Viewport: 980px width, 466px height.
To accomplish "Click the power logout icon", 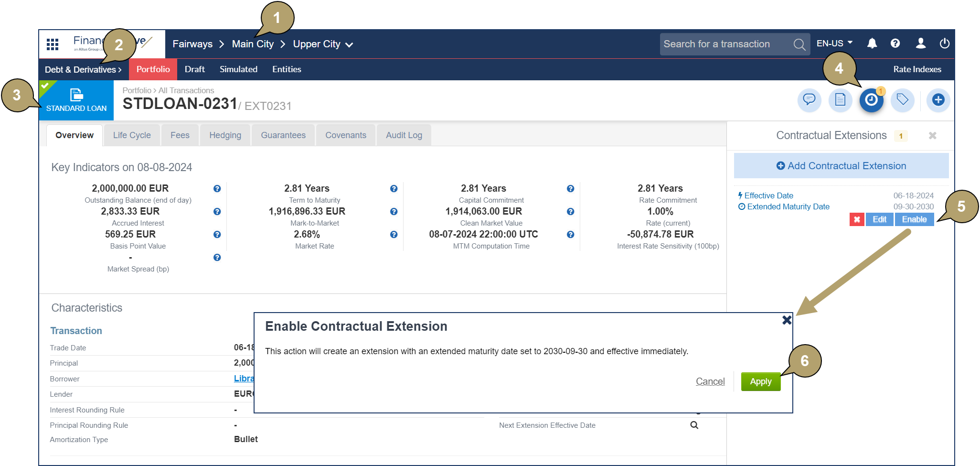I will 944,43.
